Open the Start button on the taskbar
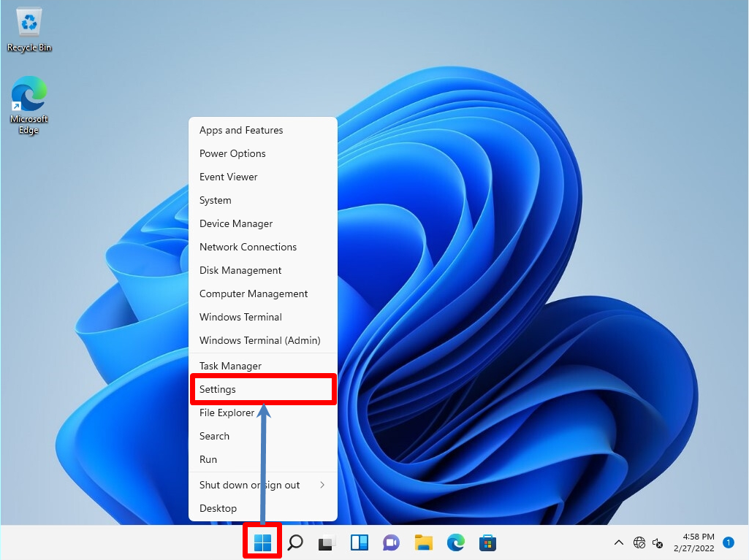The height and width of the screenshot is (560, 749). click(262, 542)
